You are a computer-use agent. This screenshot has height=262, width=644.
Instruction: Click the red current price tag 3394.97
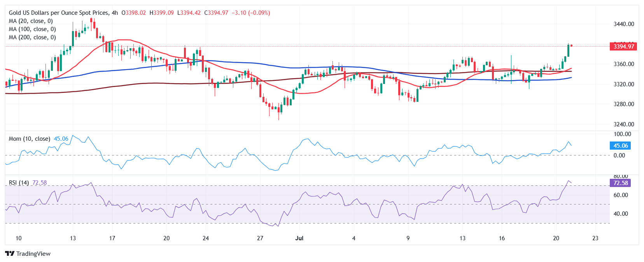623,47
